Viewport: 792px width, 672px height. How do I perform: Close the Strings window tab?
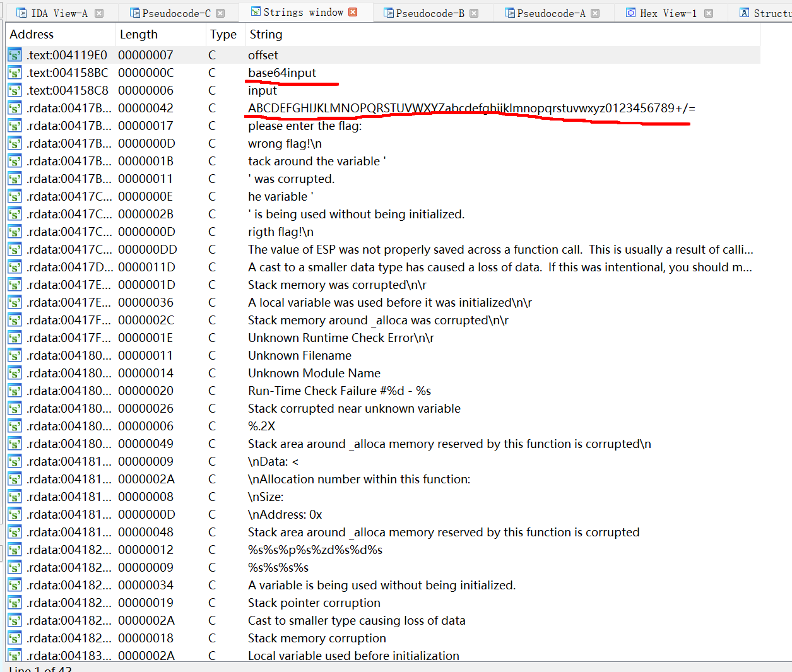pyautogui.click(x=353, y=13)
